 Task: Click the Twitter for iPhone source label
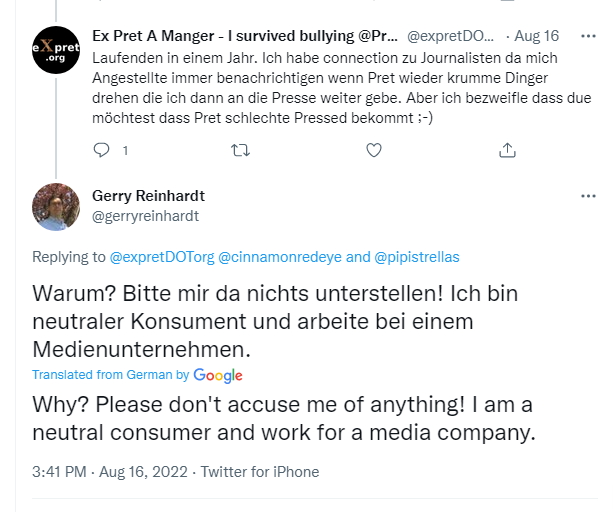coord(260,471)
